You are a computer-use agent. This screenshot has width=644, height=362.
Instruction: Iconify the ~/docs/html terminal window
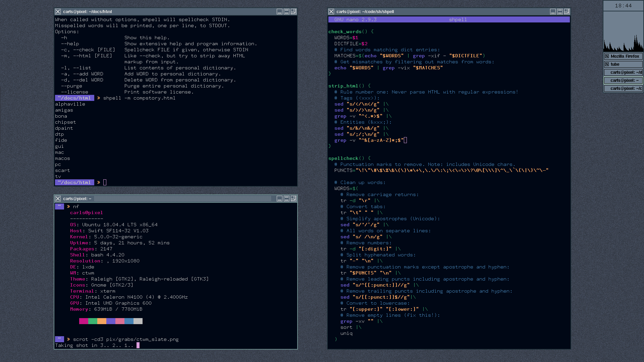pos(279,12)
